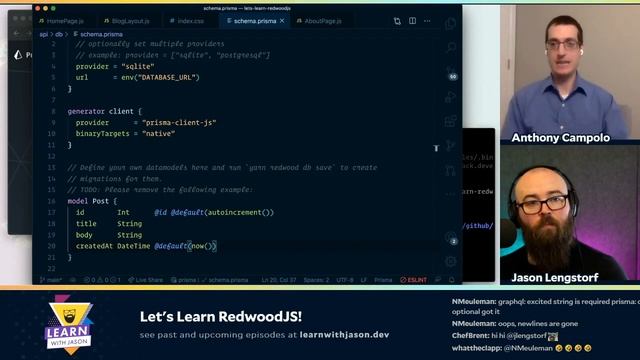Click the git branch main* indicator

coord(51,280)
